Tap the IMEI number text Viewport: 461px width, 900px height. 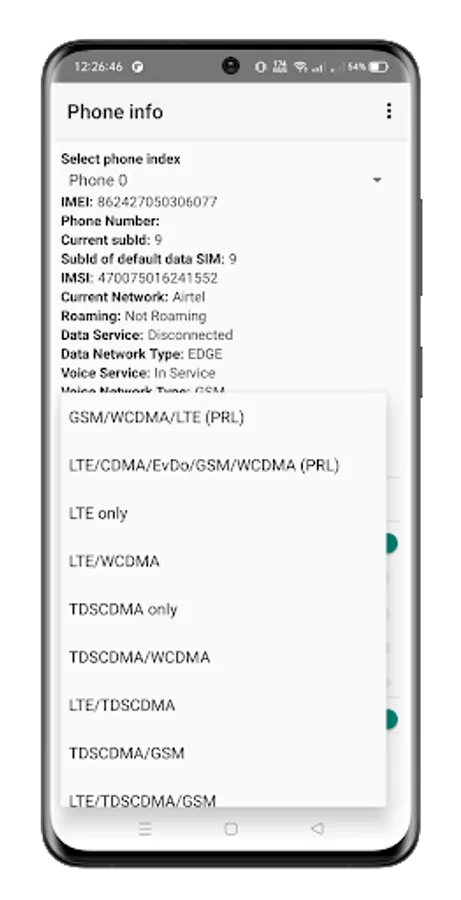click(x=157, y=202)
